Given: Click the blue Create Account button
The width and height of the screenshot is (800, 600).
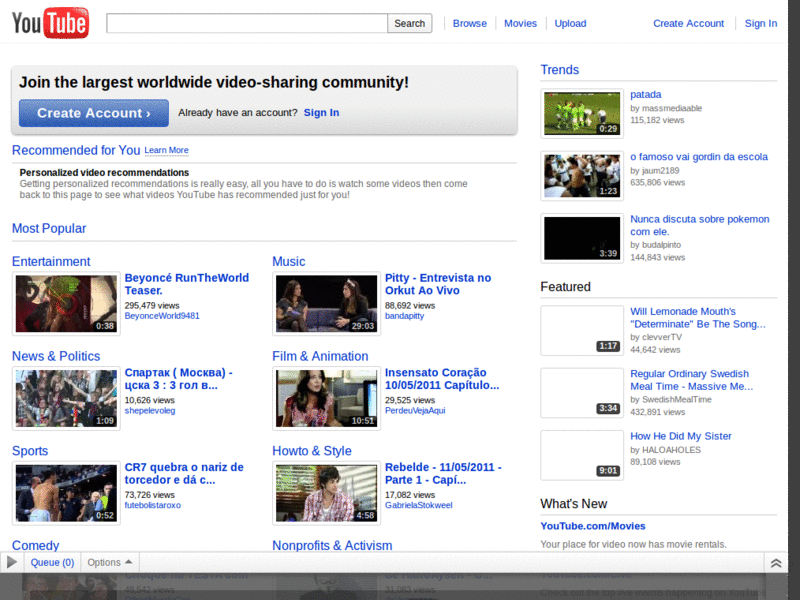Looking at the screenshot, I should [94, 113].
